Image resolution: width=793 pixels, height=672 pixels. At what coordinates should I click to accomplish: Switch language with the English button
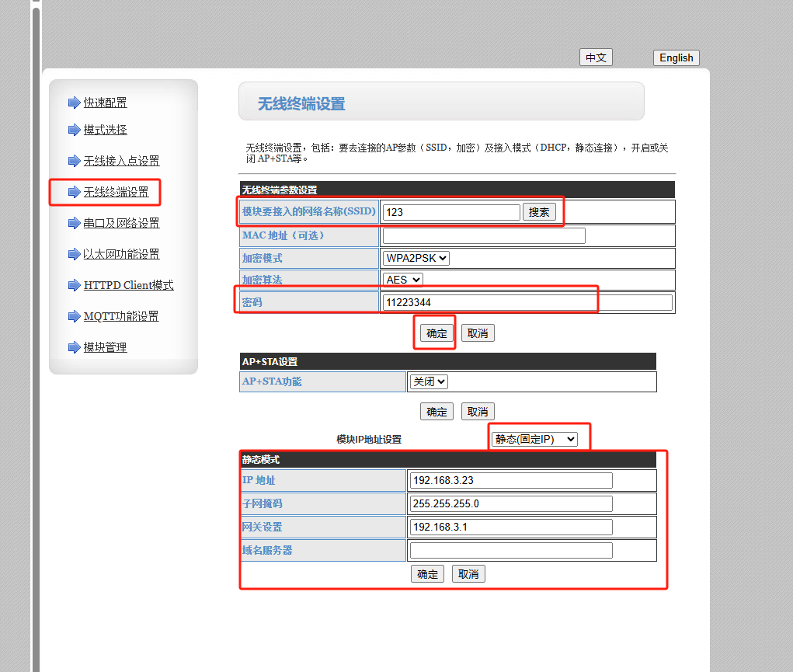[x=676, y=57]
